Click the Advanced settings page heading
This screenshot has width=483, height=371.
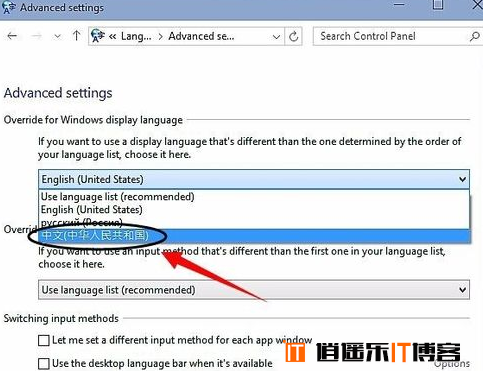(x=58, y=93)
